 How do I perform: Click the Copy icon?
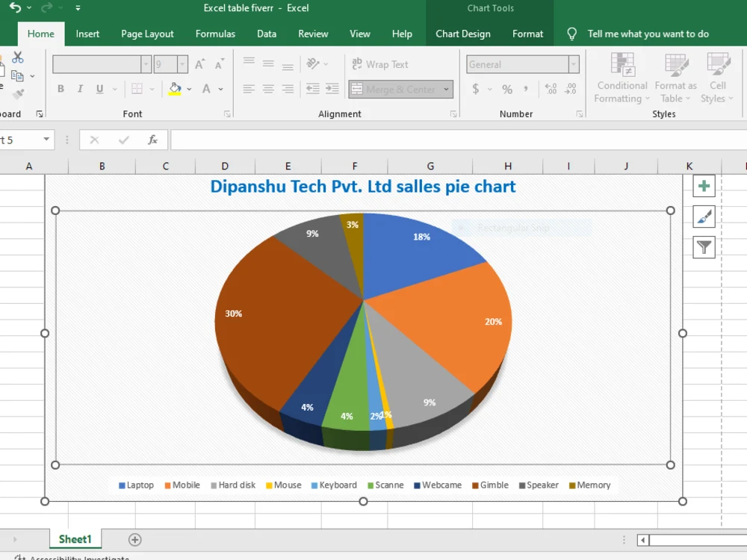(x=17, y=75)
